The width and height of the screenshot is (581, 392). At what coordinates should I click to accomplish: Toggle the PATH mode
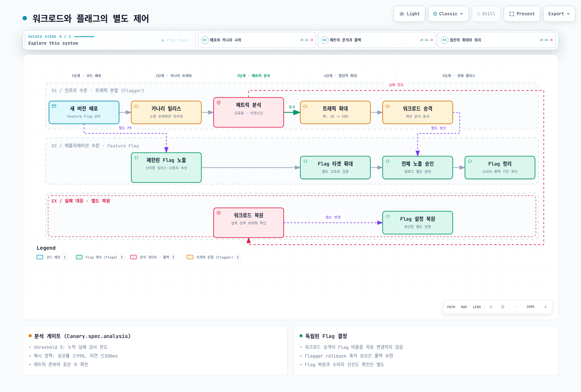[x=451, y=307]
